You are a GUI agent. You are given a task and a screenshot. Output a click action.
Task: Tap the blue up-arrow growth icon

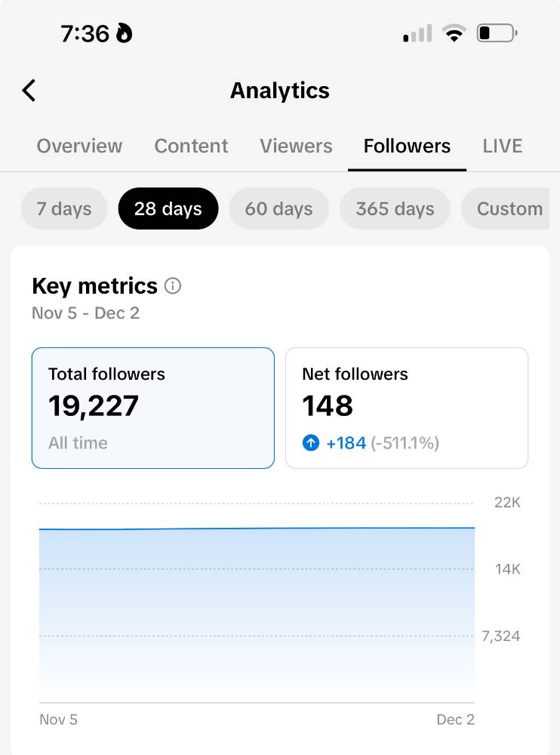pyautogui.click(x=311, y=442)
